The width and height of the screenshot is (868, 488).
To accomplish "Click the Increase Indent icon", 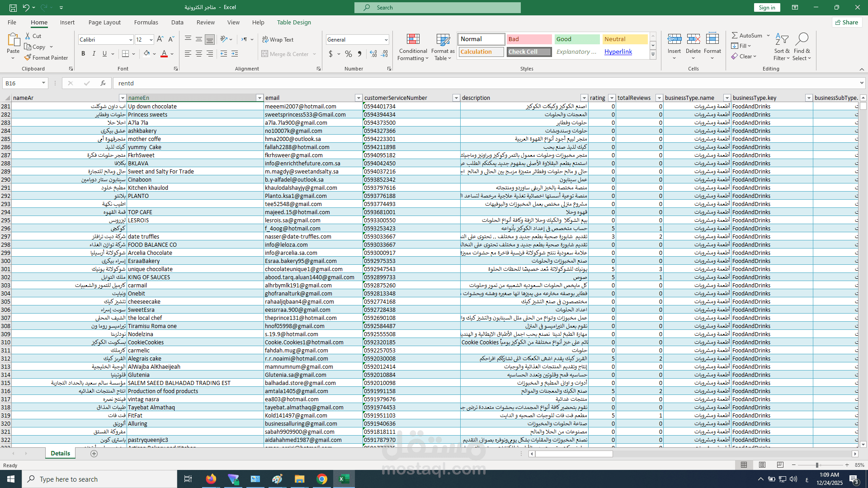I will pos(235,54).
